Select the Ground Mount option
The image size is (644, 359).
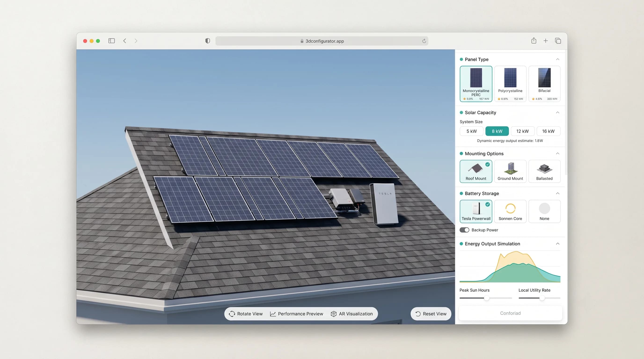click(510, 171)
